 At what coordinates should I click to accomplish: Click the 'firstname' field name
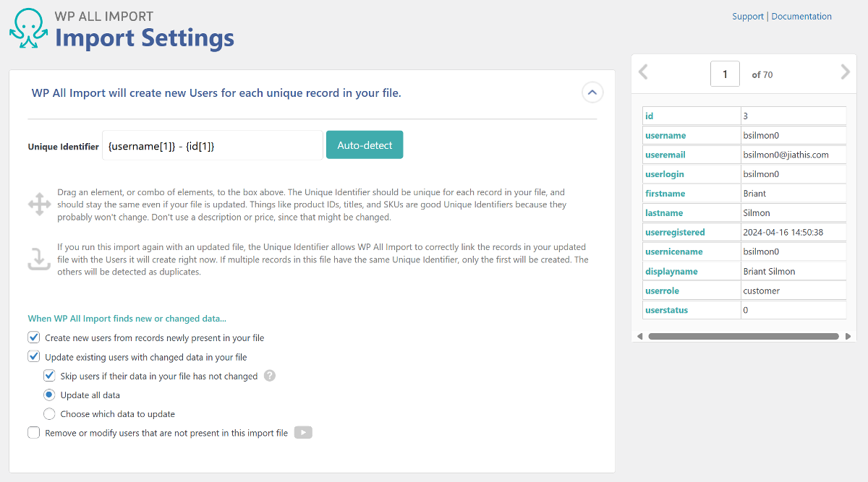point(665,194)
